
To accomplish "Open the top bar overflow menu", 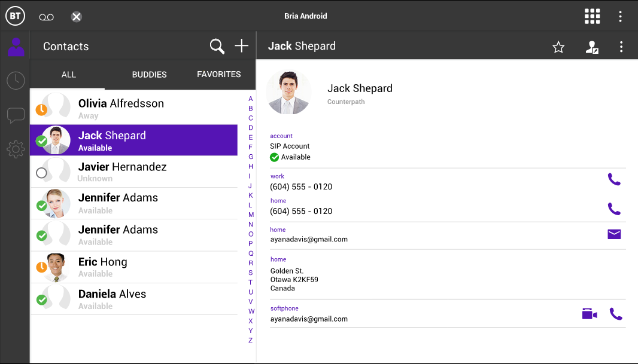I will coord(620,16).
